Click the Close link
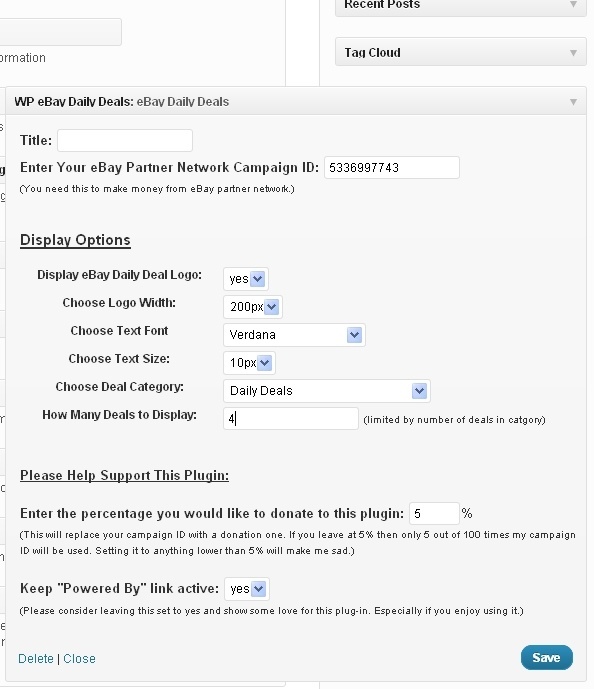 [x=79, y=659]
